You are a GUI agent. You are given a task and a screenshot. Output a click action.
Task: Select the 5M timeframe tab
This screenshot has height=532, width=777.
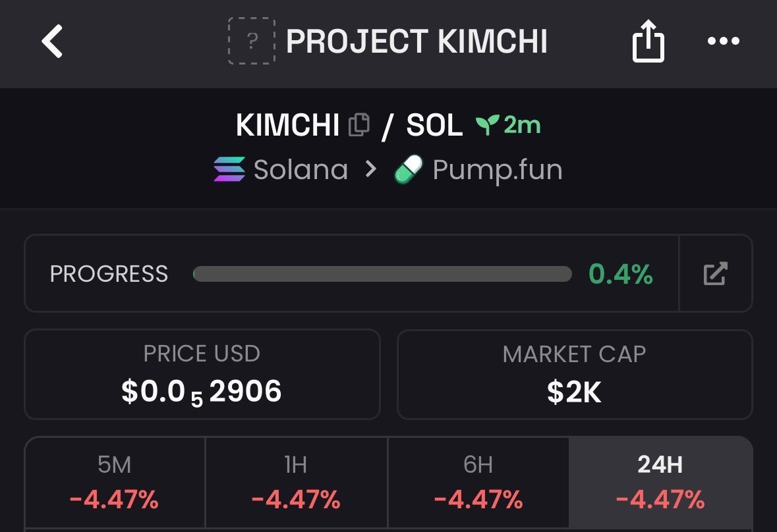tap(115, 483)
